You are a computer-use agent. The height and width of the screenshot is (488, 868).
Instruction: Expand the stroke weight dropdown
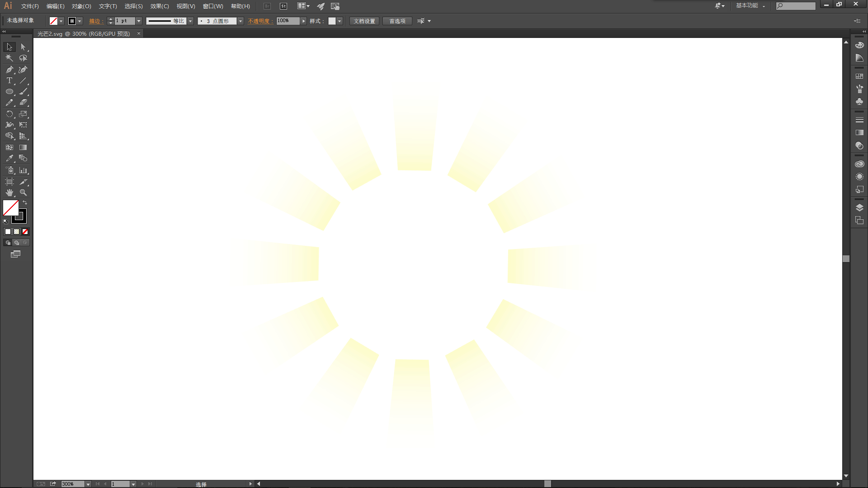[x=139, y=21]
